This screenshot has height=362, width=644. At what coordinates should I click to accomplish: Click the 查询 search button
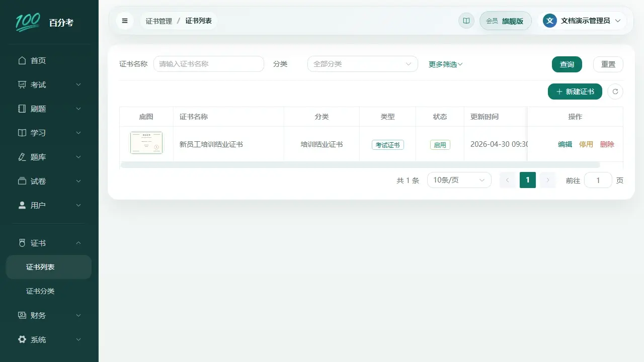tap(567, 64)
